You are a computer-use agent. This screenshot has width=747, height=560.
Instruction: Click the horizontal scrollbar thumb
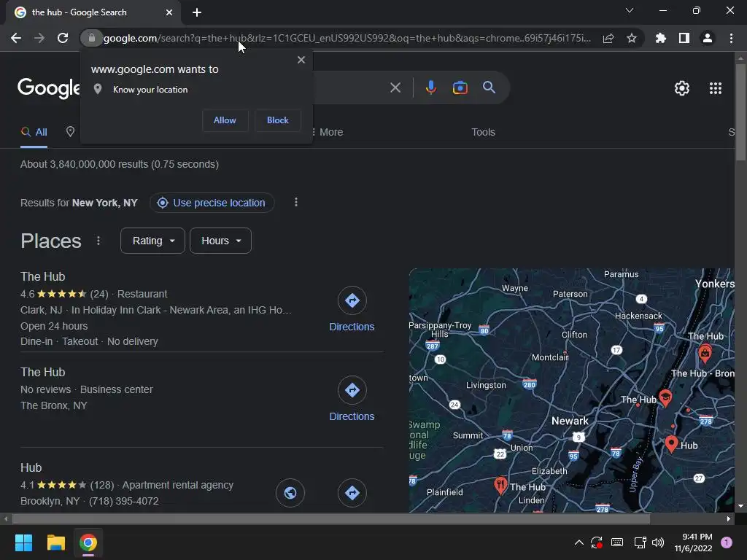pos(331,518)
